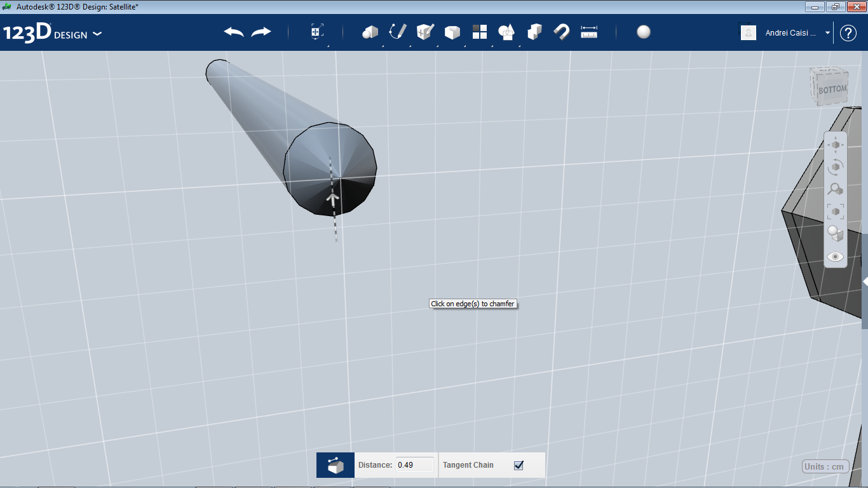Image resolution: width=868 pixels, height=488 pixels.
Task: Click the Fit view tool
Action: coord(836,212)
